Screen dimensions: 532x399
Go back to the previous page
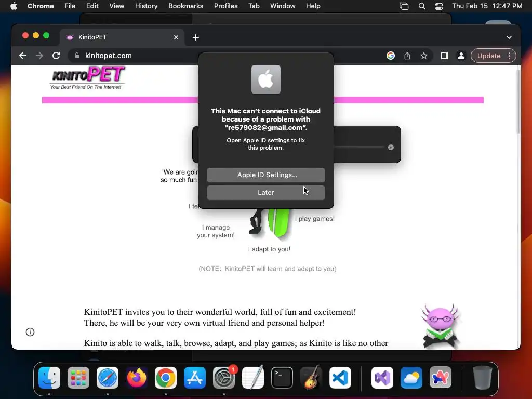23,56
